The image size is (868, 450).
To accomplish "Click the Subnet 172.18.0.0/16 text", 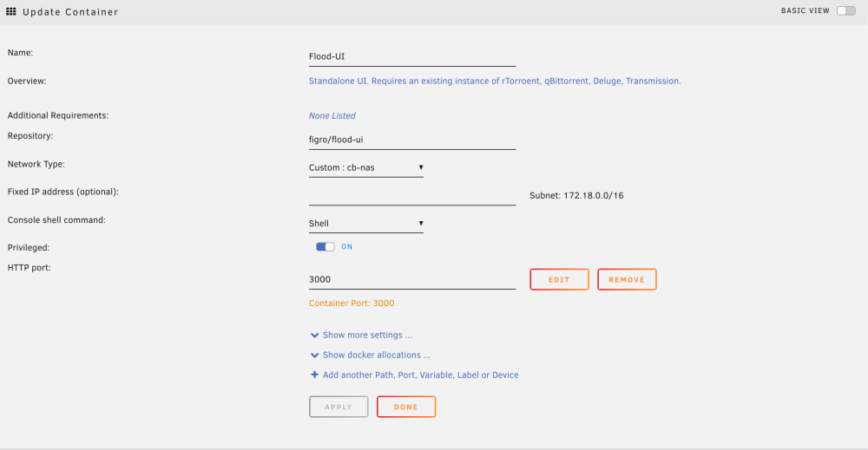I will coord(576,195).
